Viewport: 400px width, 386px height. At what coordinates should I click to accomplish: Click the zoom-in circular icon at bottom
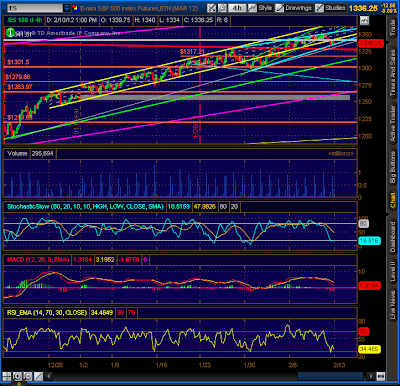[x=17, y=376]
